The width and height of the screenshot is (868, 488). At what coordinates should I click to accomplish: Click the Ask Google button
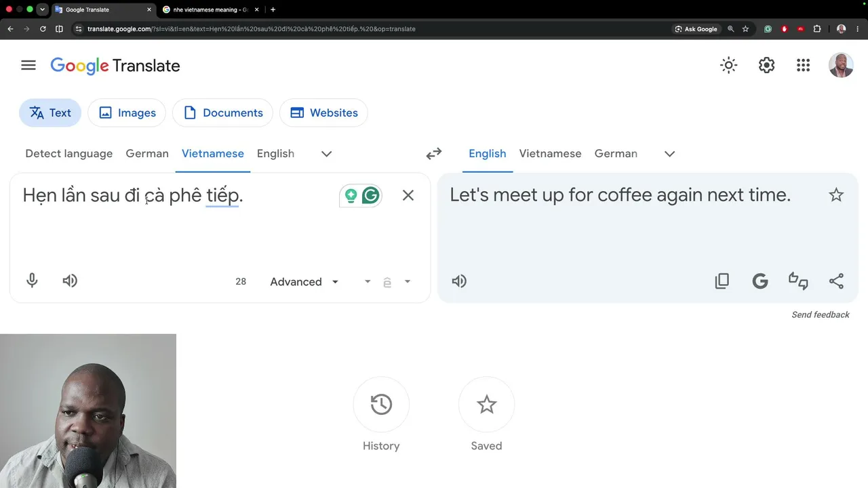696,29
